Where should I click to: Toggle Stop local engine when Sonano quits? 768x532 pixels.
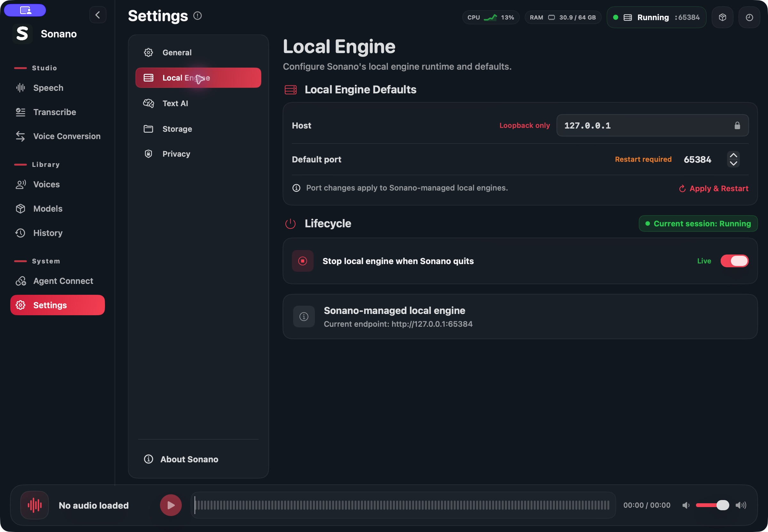(x=734, y=261)
